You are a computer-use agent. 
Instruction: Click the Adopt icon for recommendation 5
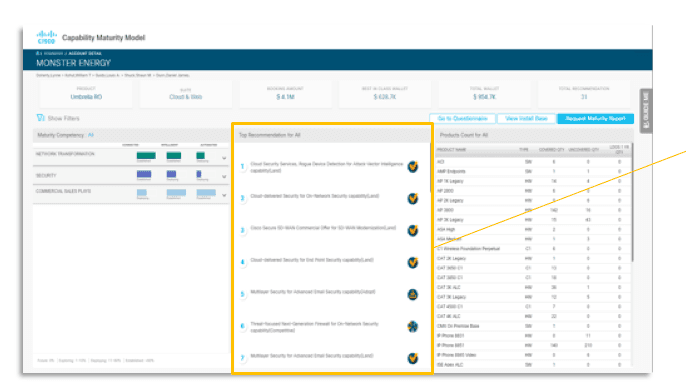(413, 294)
